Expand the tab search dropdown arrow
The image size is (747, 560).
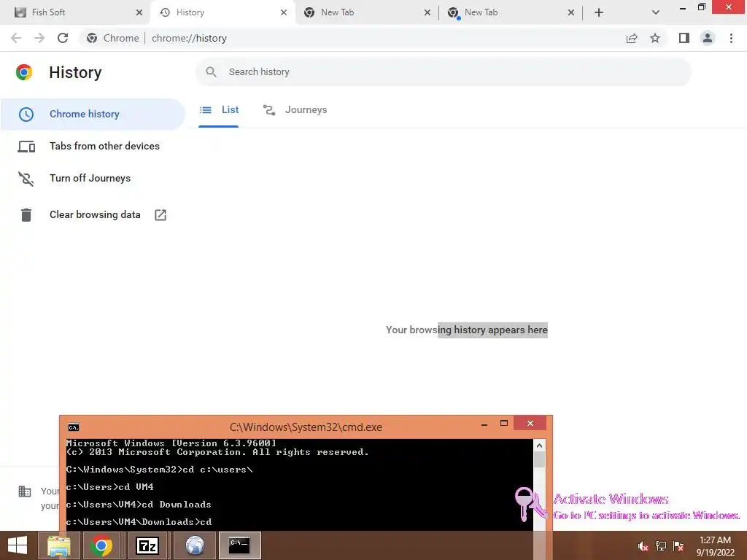click(x=656, y=12)
